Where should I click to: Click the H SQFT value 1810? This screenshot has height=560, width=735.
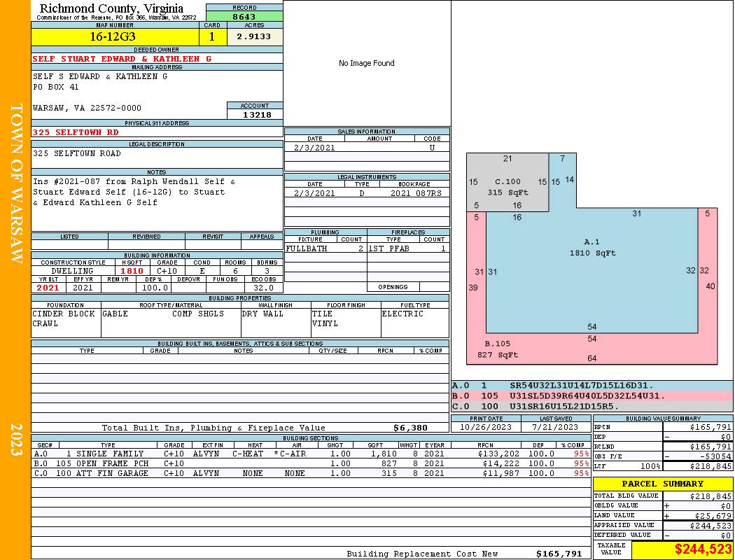(x=132, y=271)
